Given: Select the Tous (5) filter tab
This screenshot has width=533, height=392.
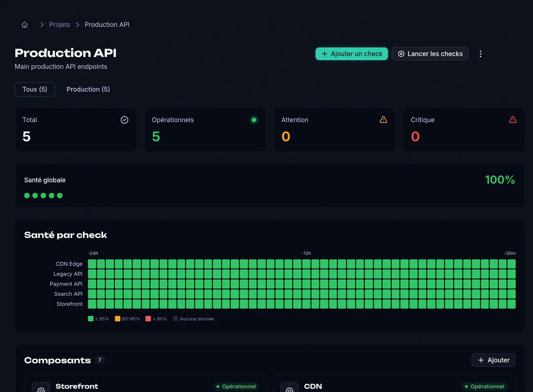Looking at the screenshot, I should (x=35, y=89).
